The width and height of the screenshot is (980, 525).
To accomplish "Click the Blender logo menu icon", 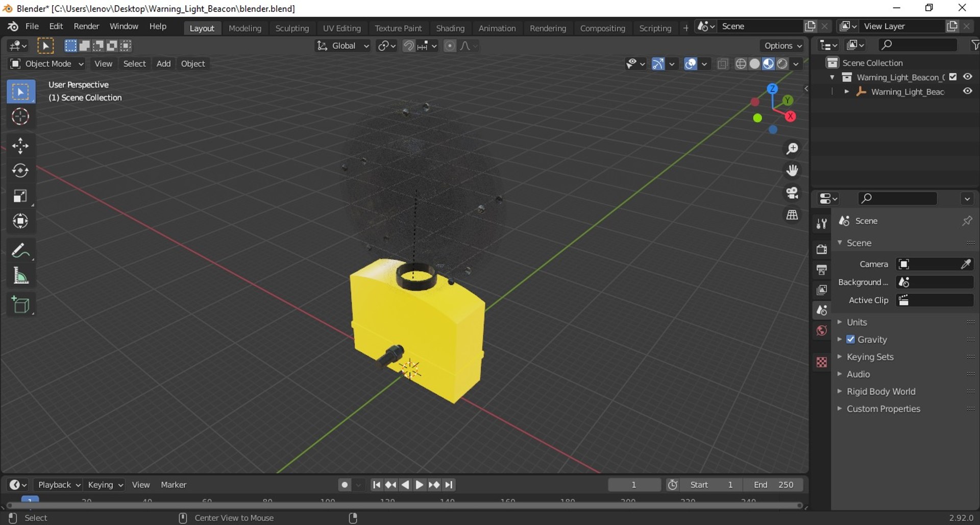I will (x=13, y=27).
